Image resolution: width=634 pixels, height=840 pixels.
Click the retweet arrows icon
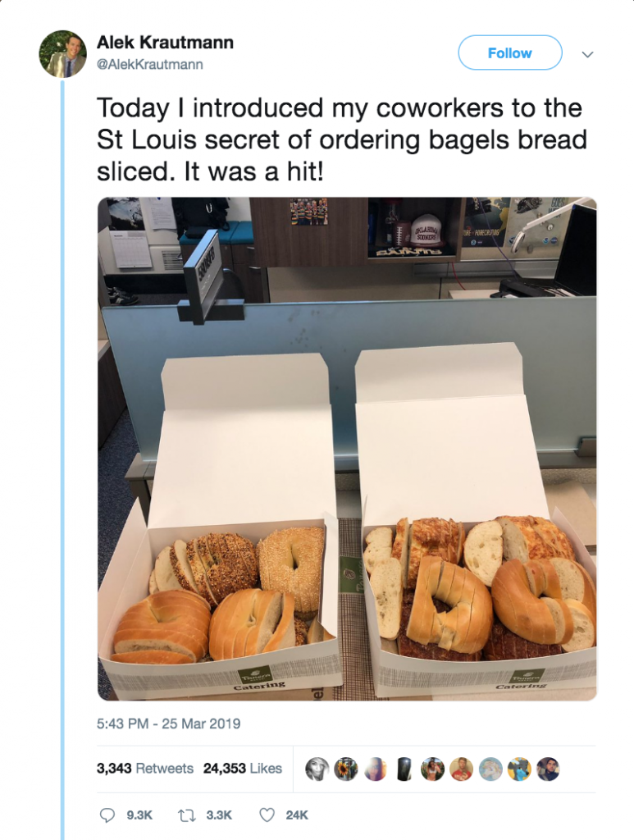pyautogui.click(x=185, y=815)
